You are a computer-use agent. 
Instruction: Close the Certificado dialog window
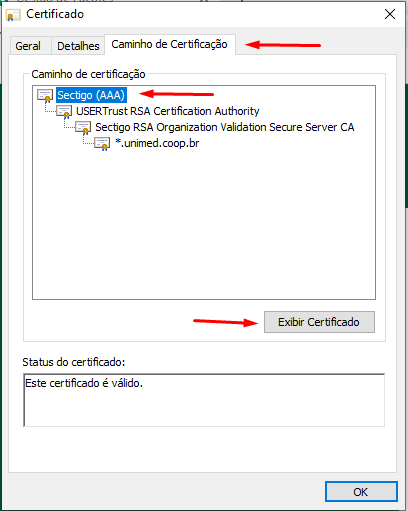390,14
